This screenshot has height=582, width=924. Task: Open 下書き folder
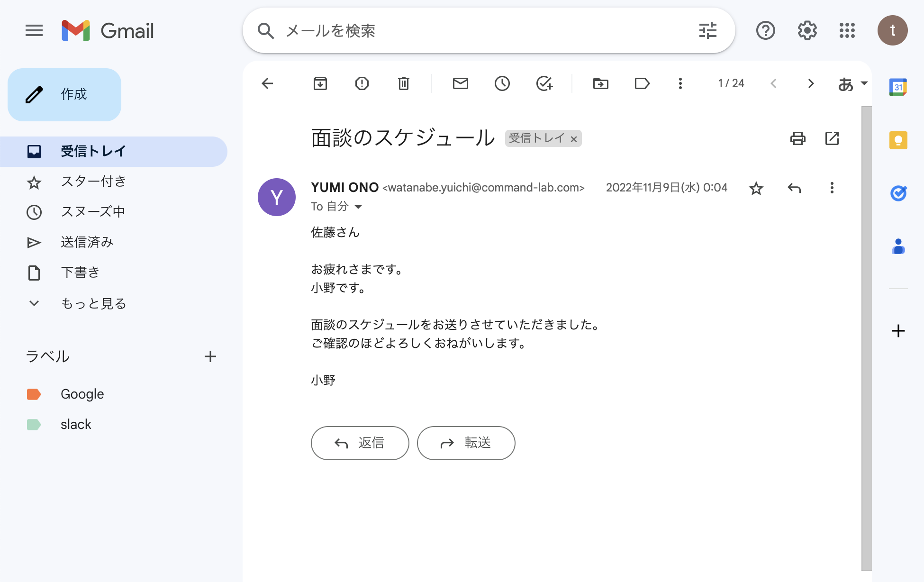114,273
